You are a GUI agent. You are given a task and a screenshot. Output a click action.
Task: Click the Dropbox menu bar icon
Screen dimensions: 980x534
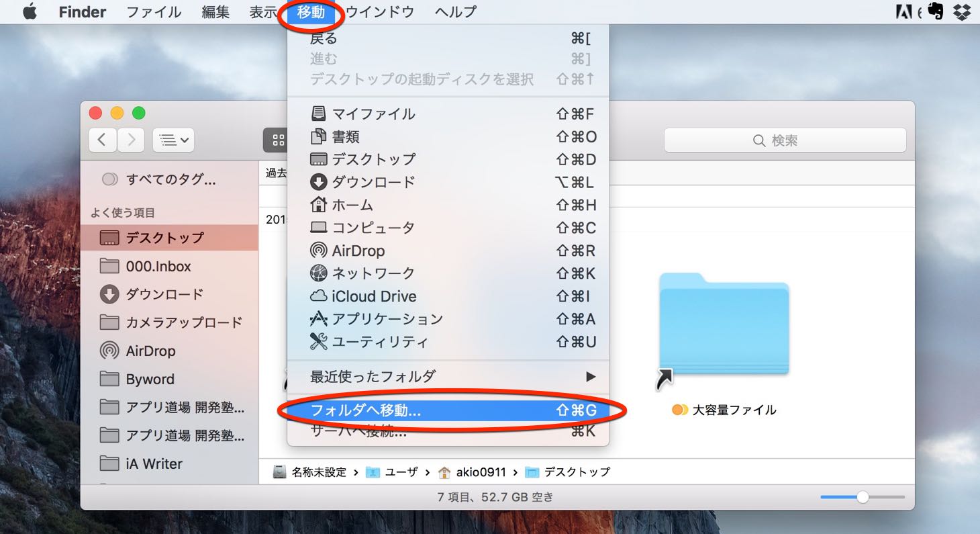tap(963, 12)
